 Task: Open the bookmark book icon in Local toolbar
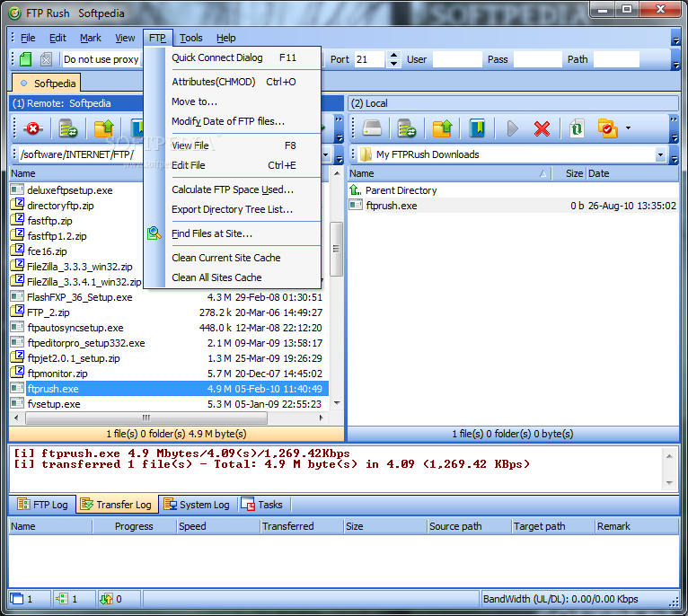pyautogui.click(x=477, y=128)
